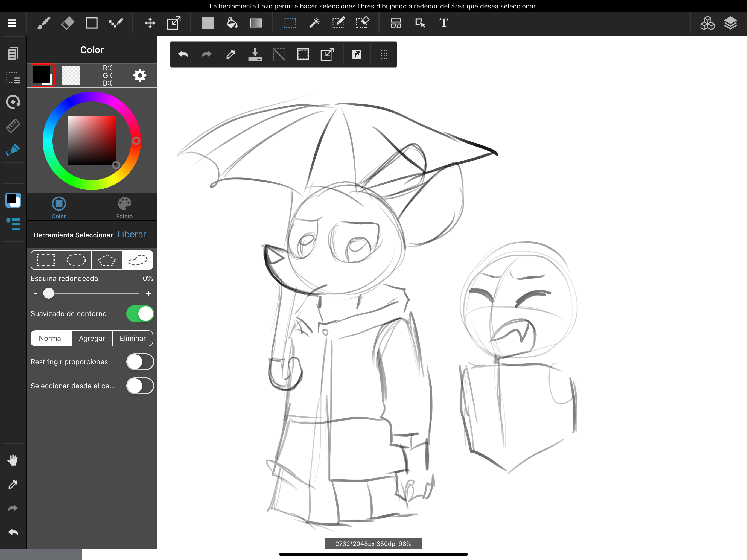Image resolution: width=747 pixels, height=560 pixels.
Task: Choose the ellipse selection shape
Action: tap(76, 260)
